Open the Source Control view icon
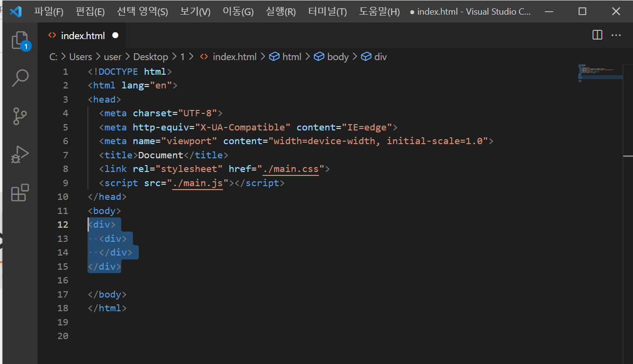This screenshot has height=364, width=633. pos(20,116)
